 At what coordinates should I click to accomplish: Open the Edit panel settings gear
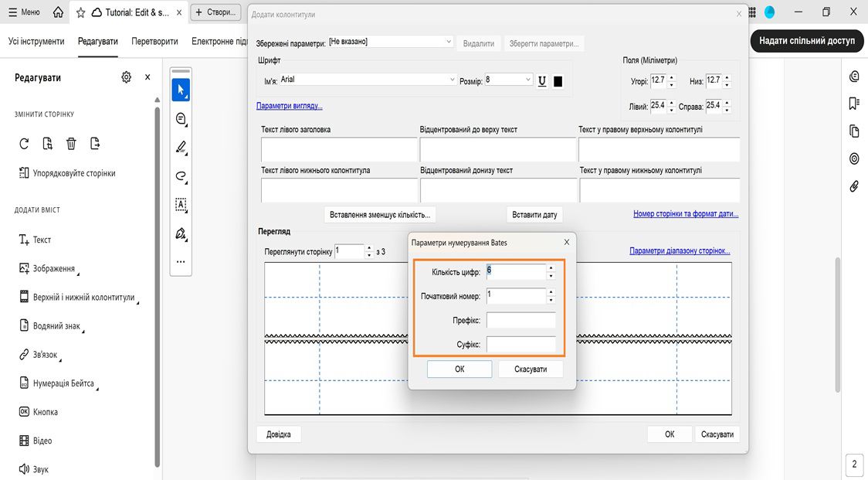[x=126, y=77]
